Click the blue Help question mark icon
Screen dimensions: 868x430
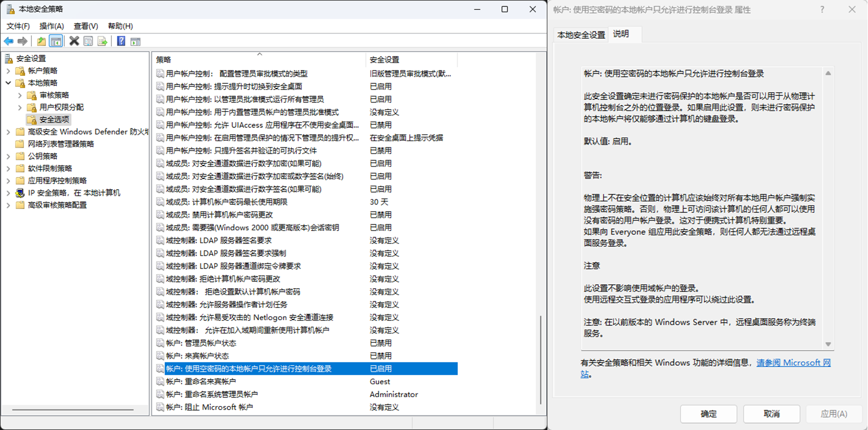click(x=121, y=41)
